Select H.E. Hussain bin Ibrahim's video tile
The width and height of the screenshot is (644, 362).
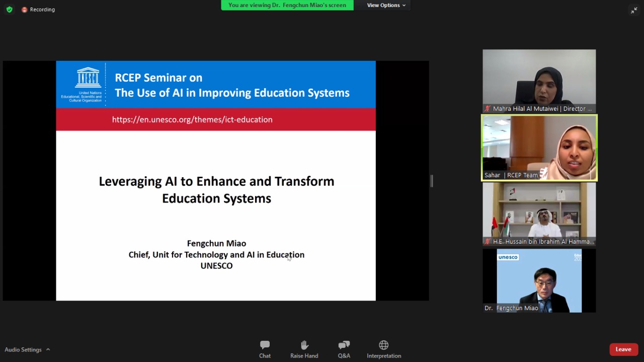(539, 211)
